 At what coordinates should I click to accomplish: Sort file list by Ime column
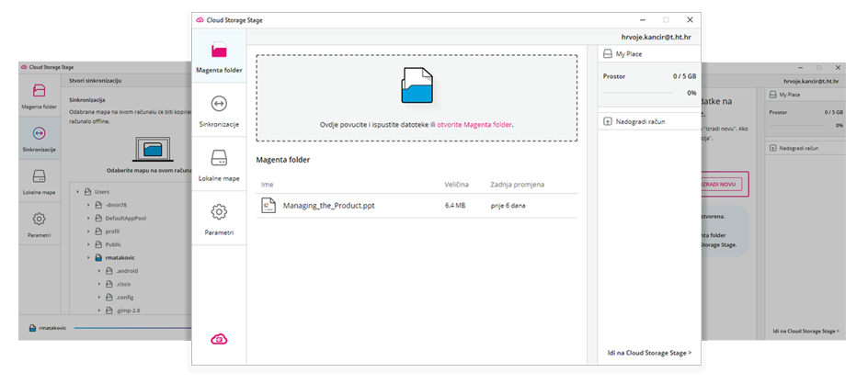(x=268, y=185)
